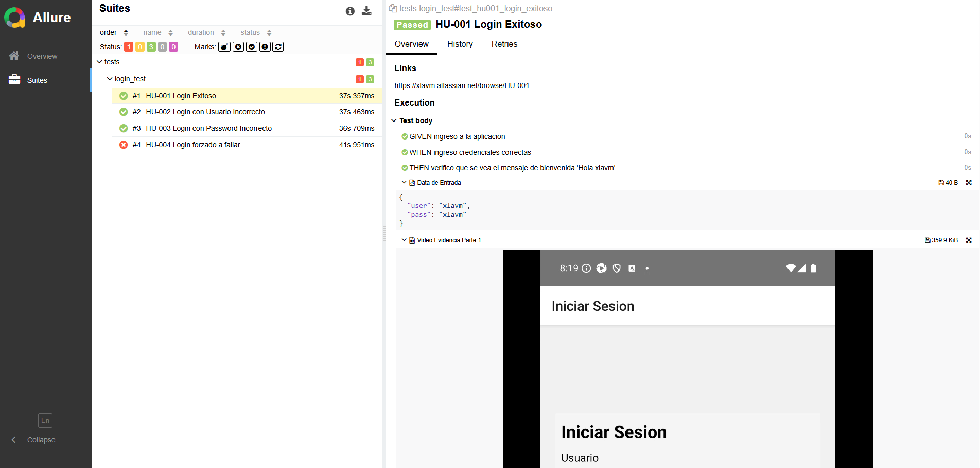Click the download CSV icon in Suites header

366,11
